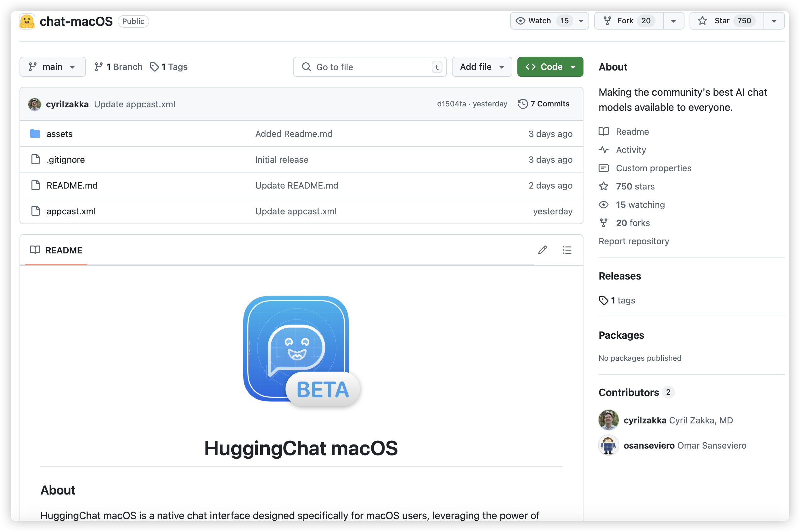The width and height of the screenshot is (800, 532).
Task: Star the repository
Action: click(726, 21)
